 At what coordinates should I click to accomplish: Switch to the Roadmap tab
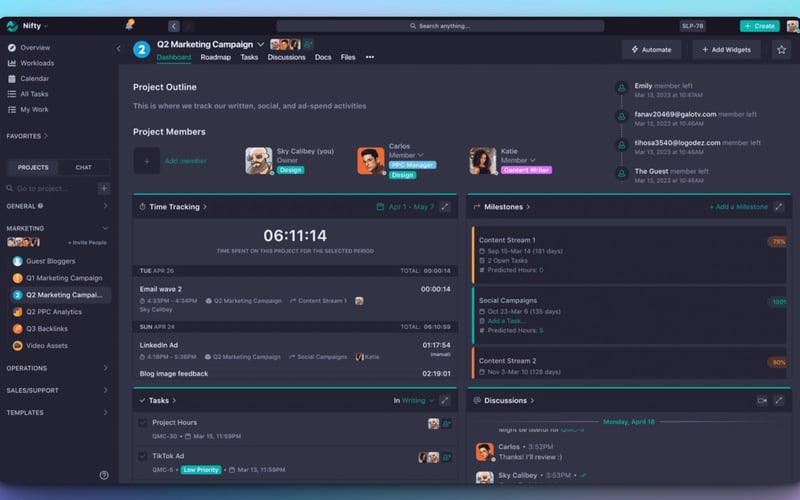pyautogui.click(x=215, y=57)
